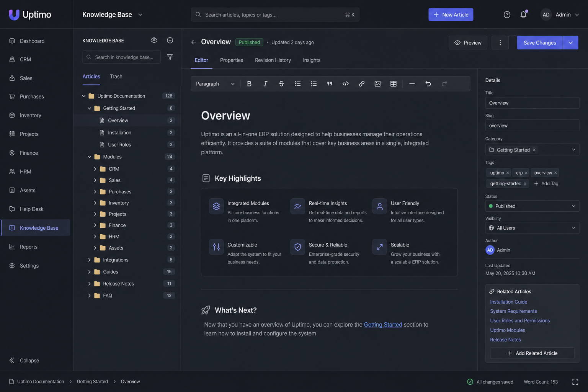
Task: Insert a block quote
Action: (330, 84)
